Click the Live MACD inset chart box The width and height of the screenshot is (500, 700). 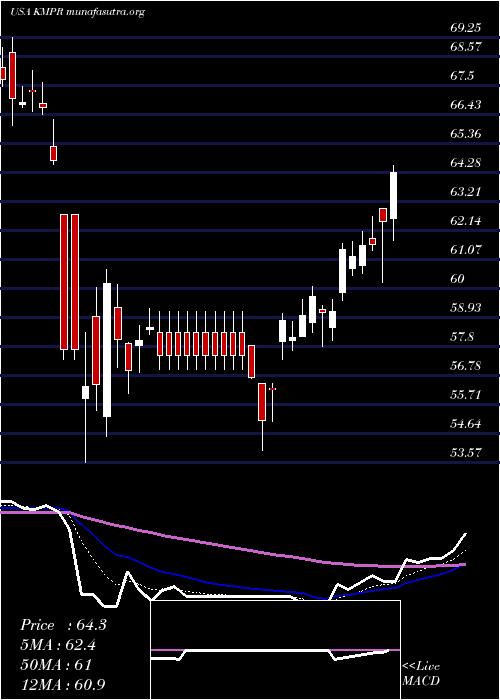pyautogui.click(x=275, y=650)
